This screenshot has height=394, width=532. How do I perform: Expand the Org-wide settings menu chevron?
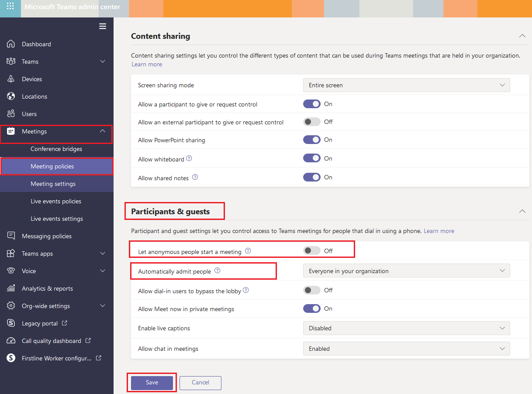click(x=103, y=306)
